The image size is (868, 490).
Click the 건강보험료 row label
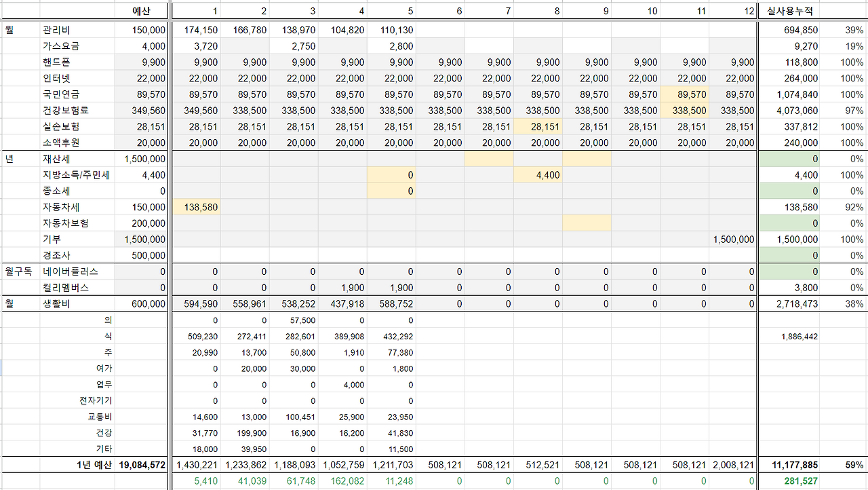point(65,110)
